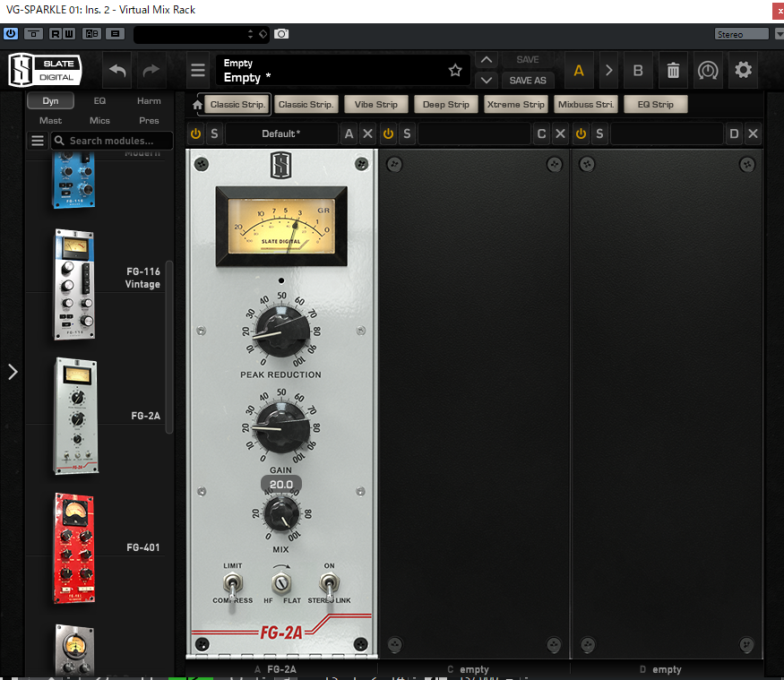Open the settings gear

pyautogui.click(x=743, y=70)
